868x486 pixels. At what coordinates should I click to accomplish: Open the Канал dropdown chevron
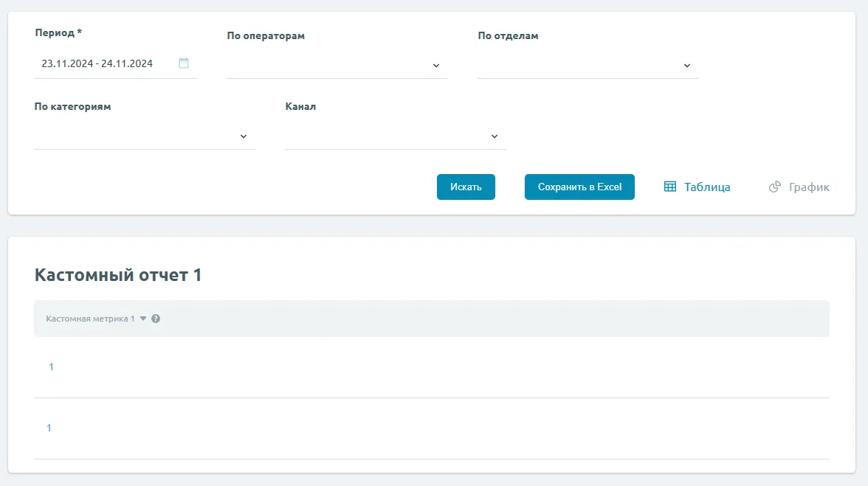pyautogui.click(x=495, y=136)
